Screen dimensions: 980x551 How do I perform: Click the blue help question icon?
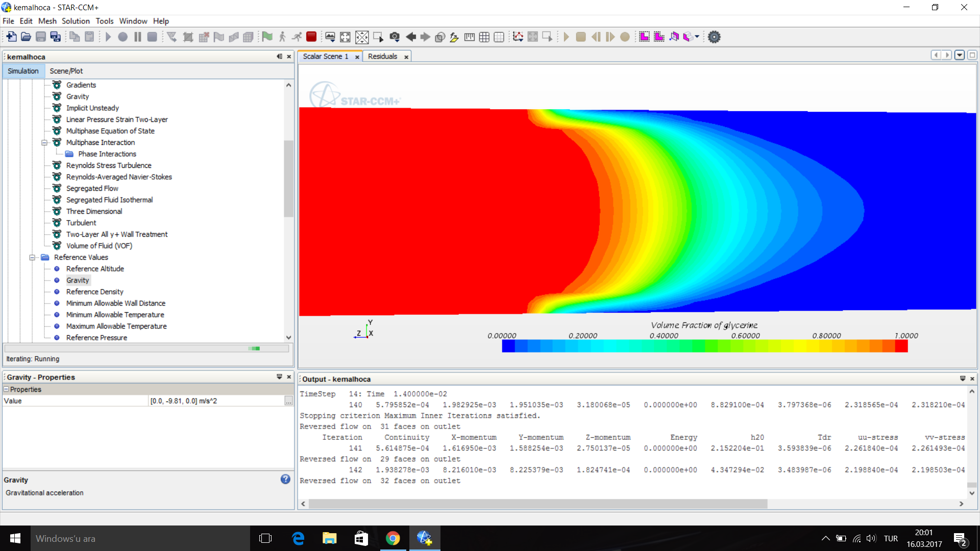click(285, 479)
